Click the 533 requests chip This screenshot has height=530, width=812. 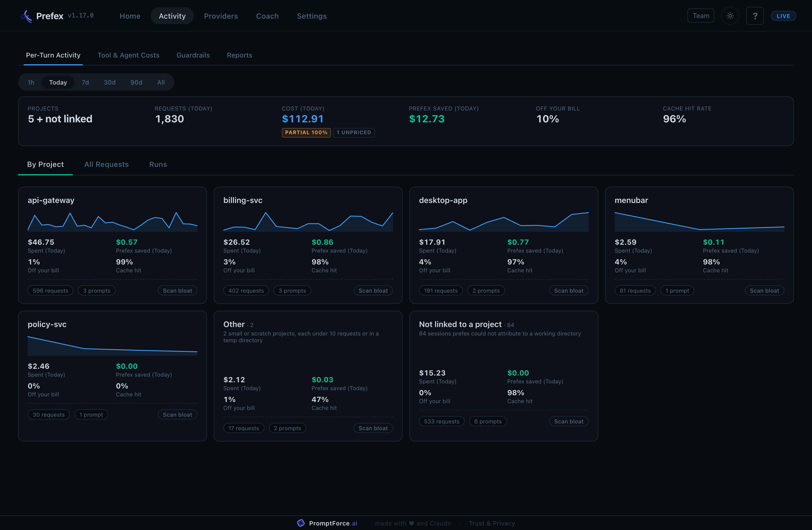(442, 421)
